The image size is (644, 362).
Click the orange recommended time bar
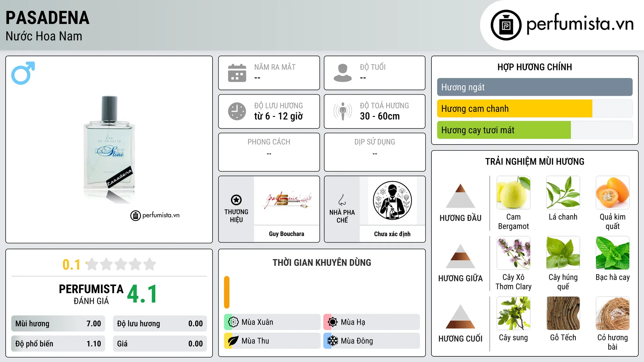227,292
